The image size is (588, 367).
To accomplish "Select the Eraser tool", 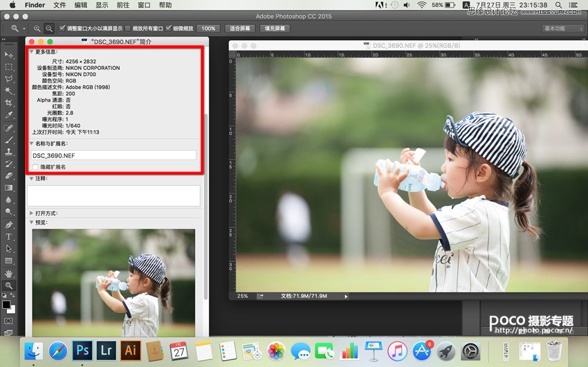I will (x=8, y=176).
